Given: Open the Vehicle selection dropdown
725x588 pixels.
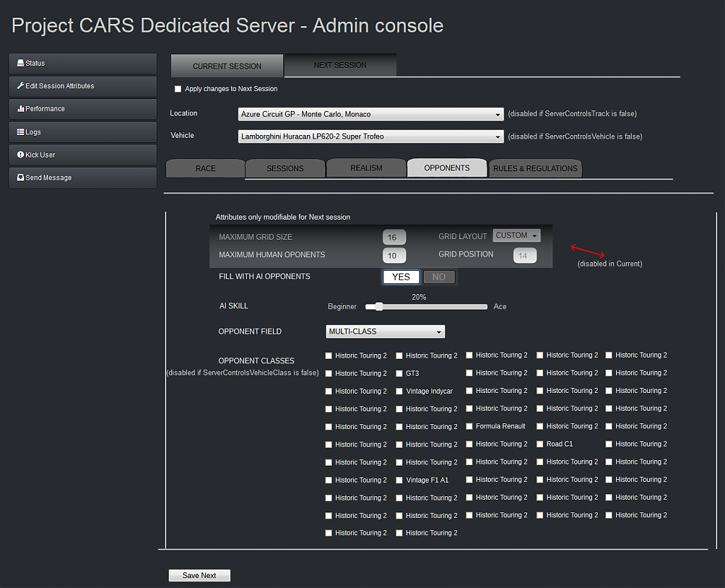Looking at the screenshot, I should 371,136.
